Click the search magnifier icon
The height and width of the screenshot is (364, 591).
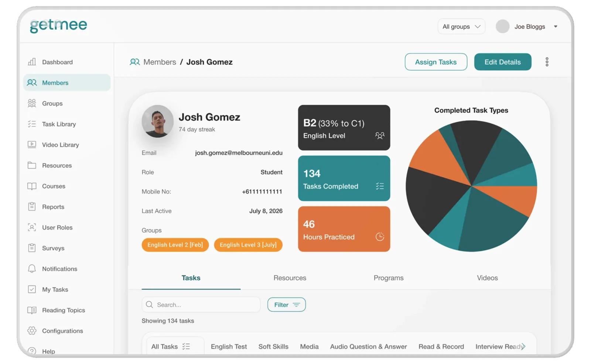150,305
